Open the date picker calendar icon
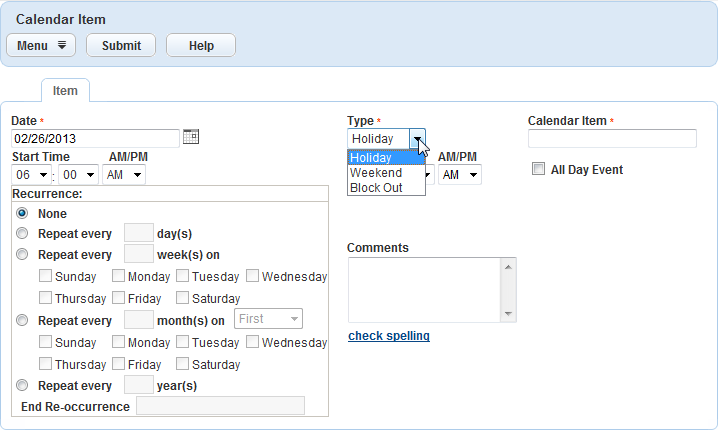The height and width of the screenshot is (432, 721). 191,137
